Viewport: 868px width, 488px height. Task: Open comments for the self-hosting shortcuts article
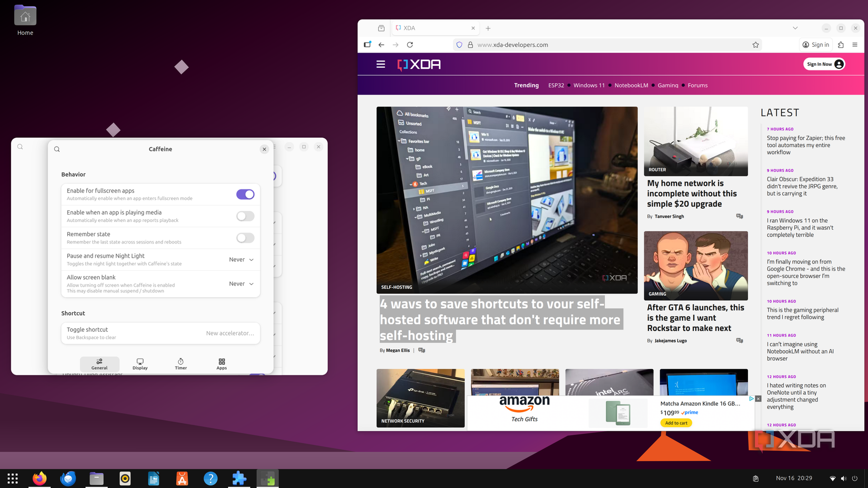point(422,350)
